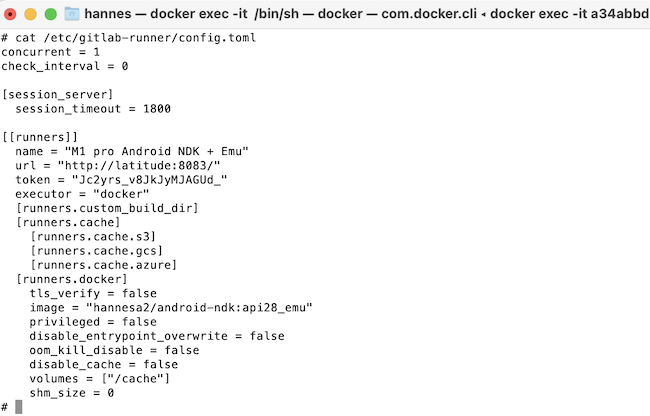Image resolution: width=650 pixels, height=416 pixels.
Task: Close the terminal window with red button
Action: coord(10,14)
